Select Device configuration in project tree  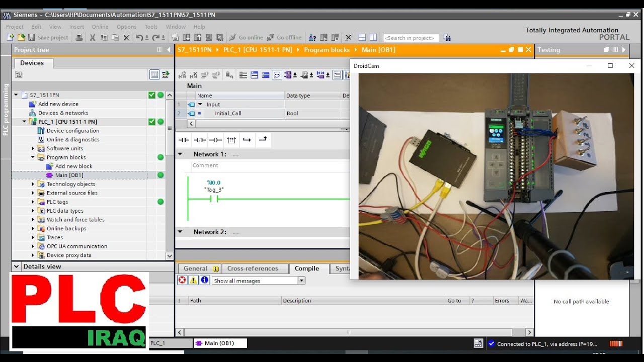[73, 131]
